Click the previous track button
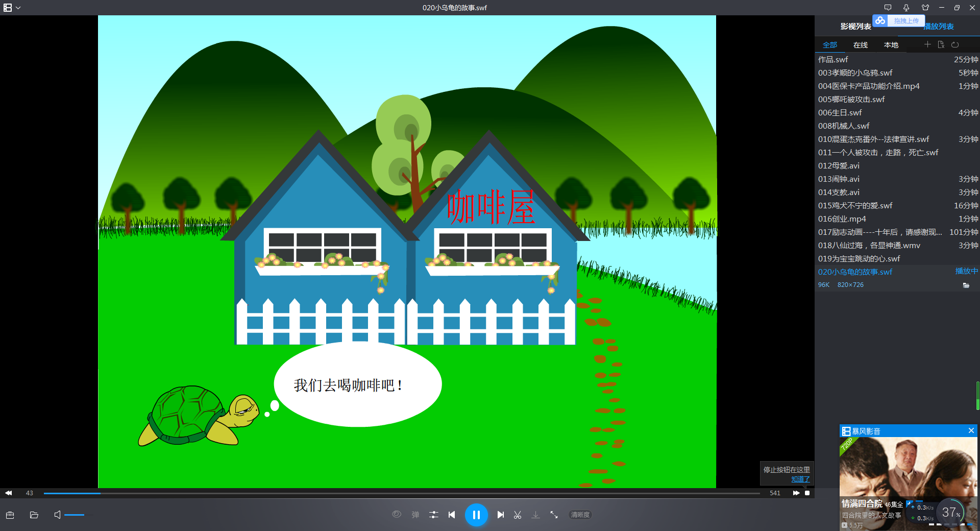This screenshot has width=980, height=531. tap(452, 515)
